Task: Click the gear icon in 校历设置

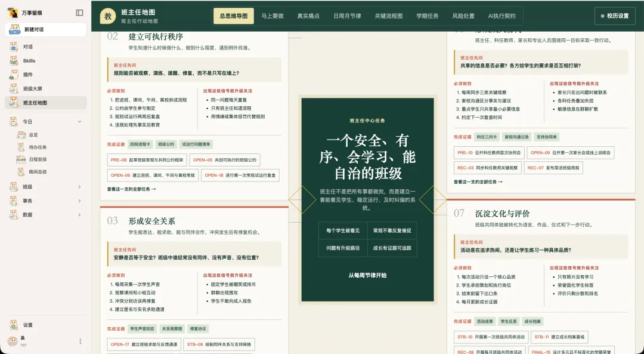Action: [602, 16]
